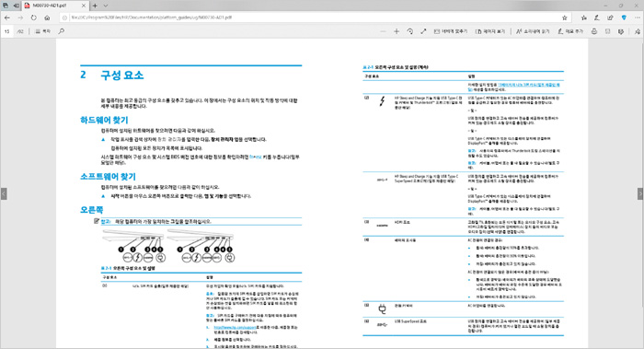Viewport: 644px width, 349px height.
Task: Click the power connector icon in table
Action: [x=382, y=309]
